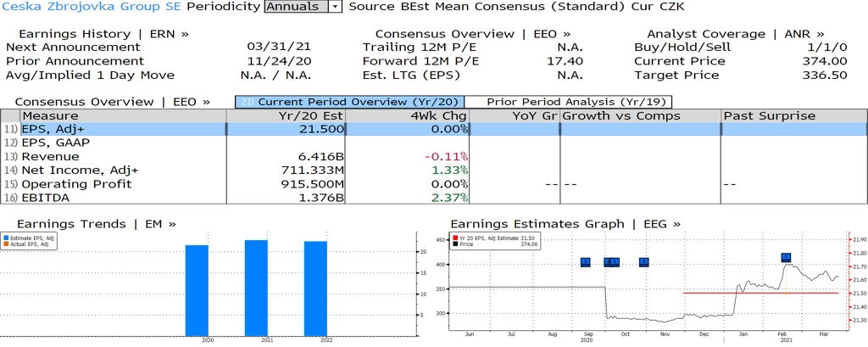Select the EPS, GAAP row

(434, 143)
